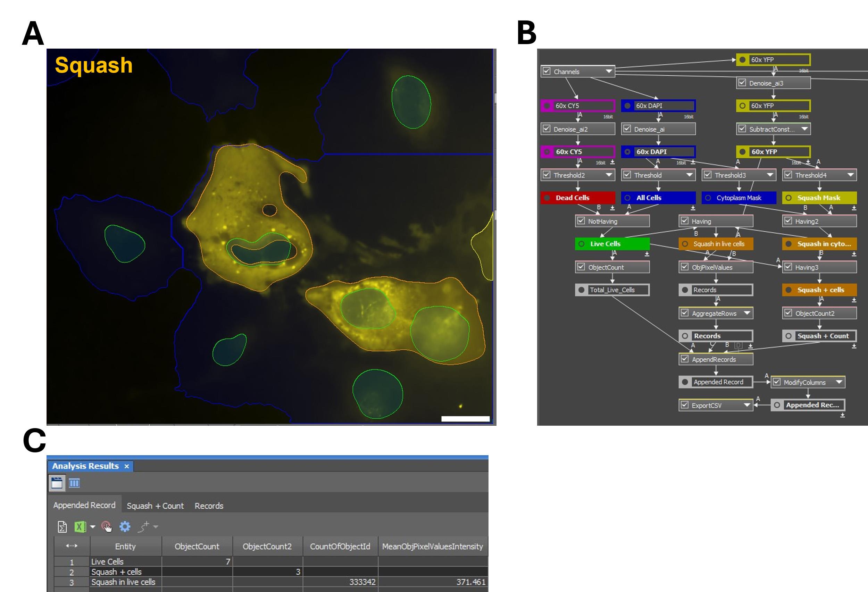The width and height of the screenshot is (868, 592).
Task: Open the blue gear settings icon
Action: coord(125,527)
